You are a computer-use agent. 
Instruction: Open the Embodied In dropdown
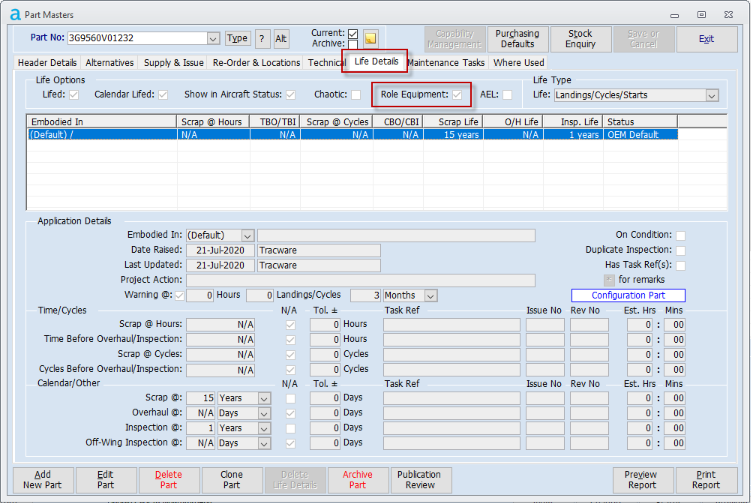247,236
